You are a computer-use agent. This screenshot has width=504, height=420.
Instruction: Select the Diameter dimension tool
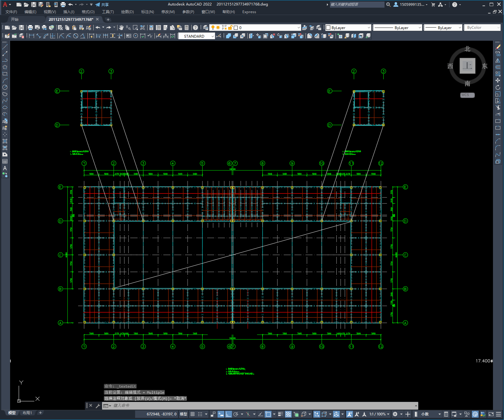pyautogui.click(x=75, y=36)
